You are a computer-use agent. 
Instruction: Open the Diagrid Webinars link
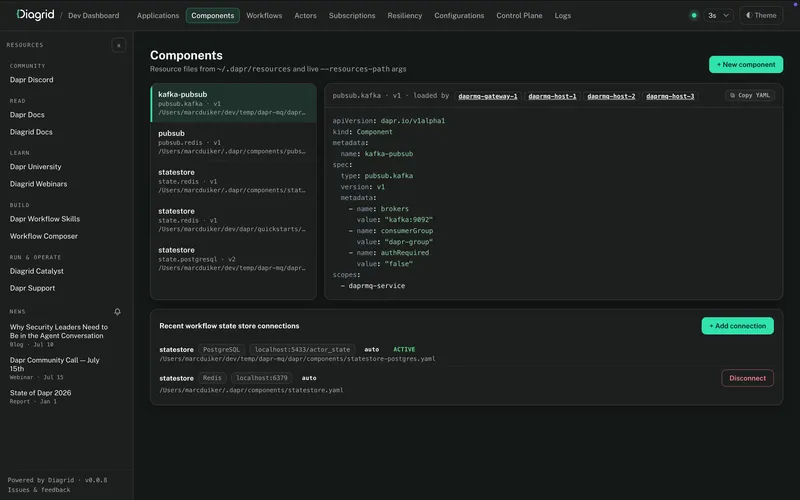(x=38, y=184)
